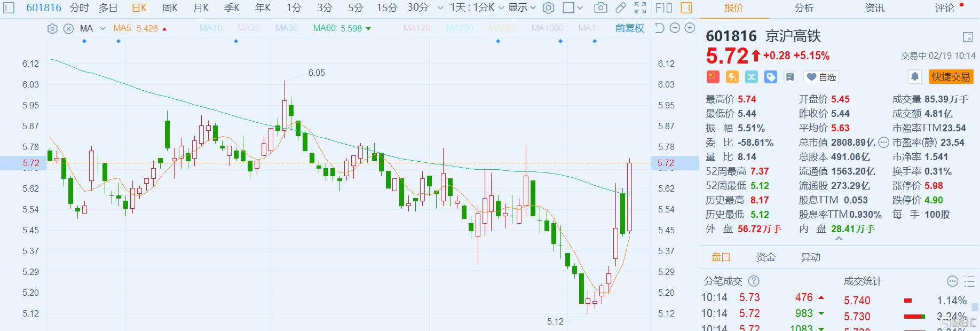The image size is (980, 331).
Task: Toggle MA250 line visibility
Action: [x=460, y=28]
